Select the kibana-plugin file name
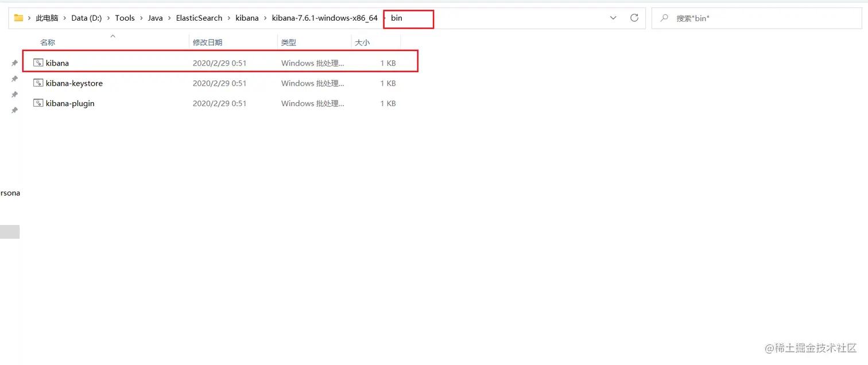The width and height of the screenshot is (868, 365). pos(70,103)
